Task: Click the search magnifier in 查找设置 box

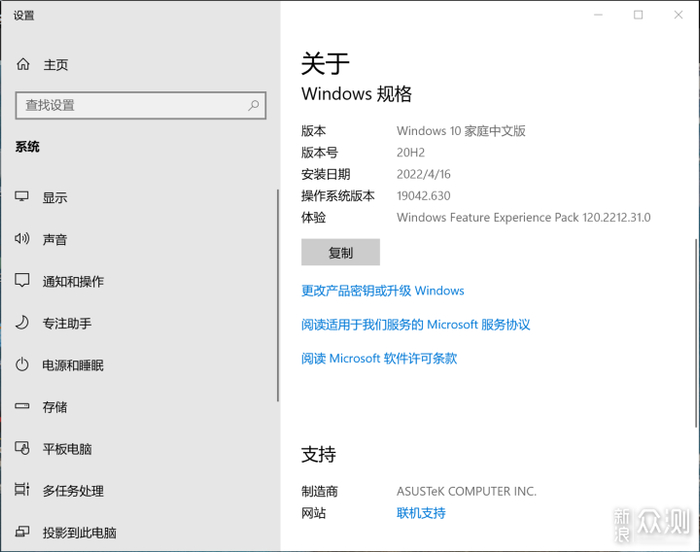Action: [x=254, y=105]
